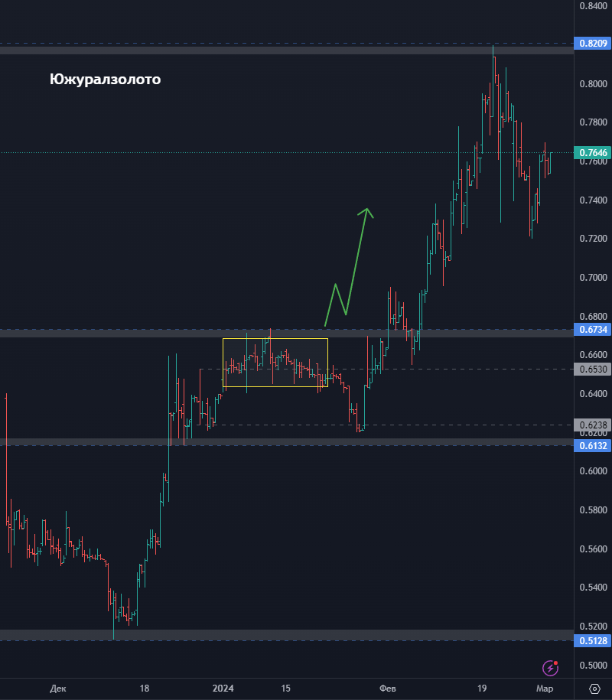The width and height of the screenshot is (612, 700).
Task: Click the 0.5128 bottom level label
Action: [x=593, y=640]
